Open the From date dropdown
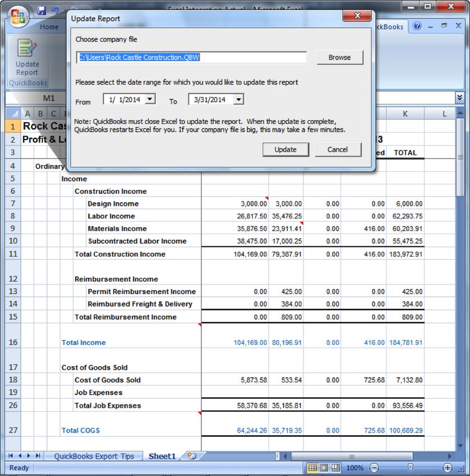Viewport: 470px width, 476px height. 150,99
